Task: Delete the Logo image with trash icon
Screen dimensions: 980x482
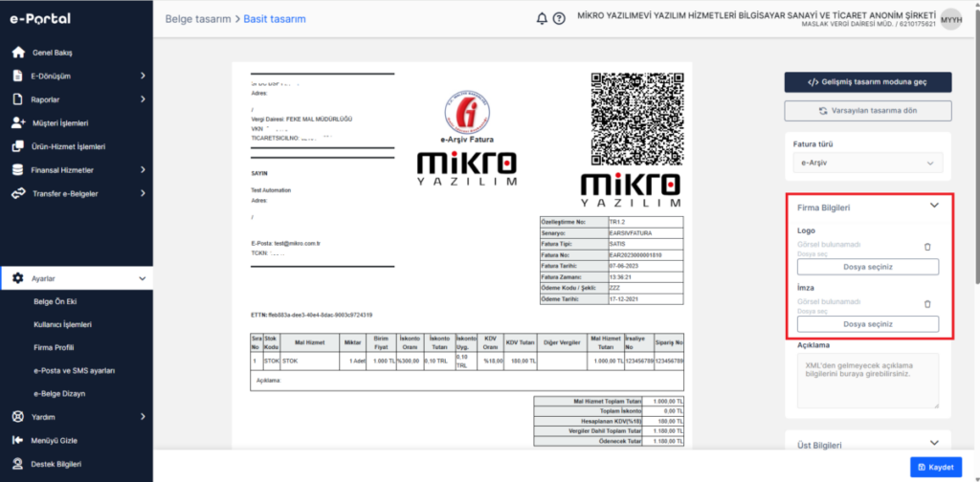Action: coord(927,247)
